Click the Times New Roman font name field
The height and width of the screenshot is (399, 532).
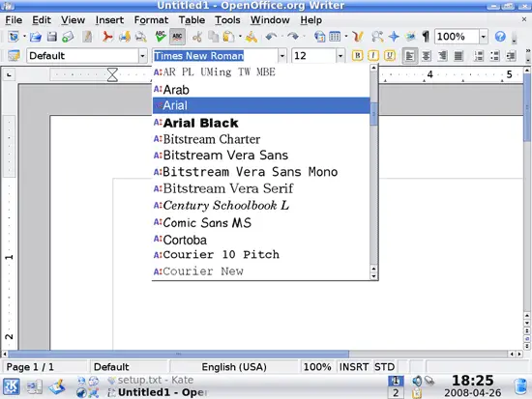coord(215,56)
